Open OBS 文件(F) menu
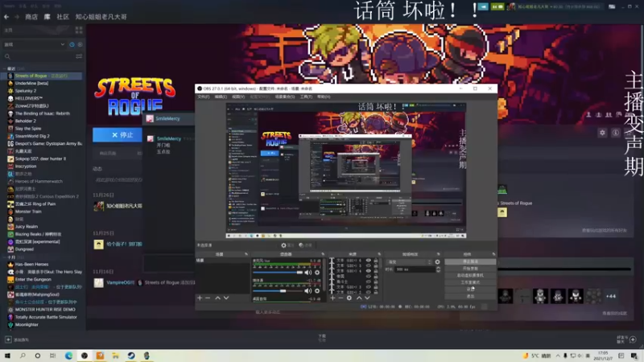 (204, 97)
